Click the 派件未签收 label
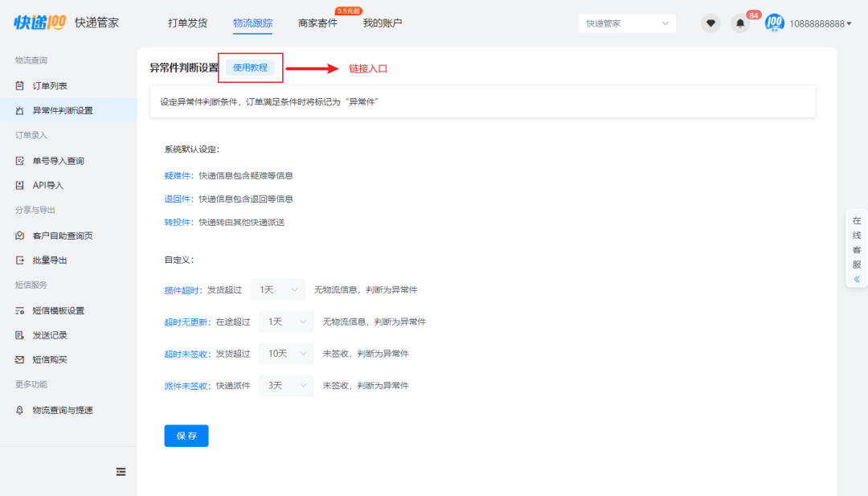Image resolution: width=868 pixels, height=496 pixels. point(187,387)
